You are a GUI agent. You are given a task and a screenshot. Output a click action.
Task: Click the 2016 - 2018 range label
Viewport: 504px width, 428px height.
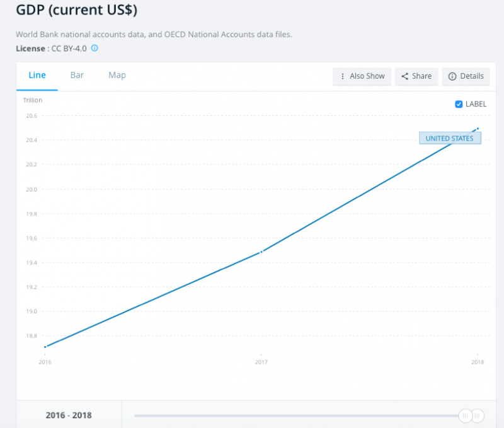tap(69, 415)
